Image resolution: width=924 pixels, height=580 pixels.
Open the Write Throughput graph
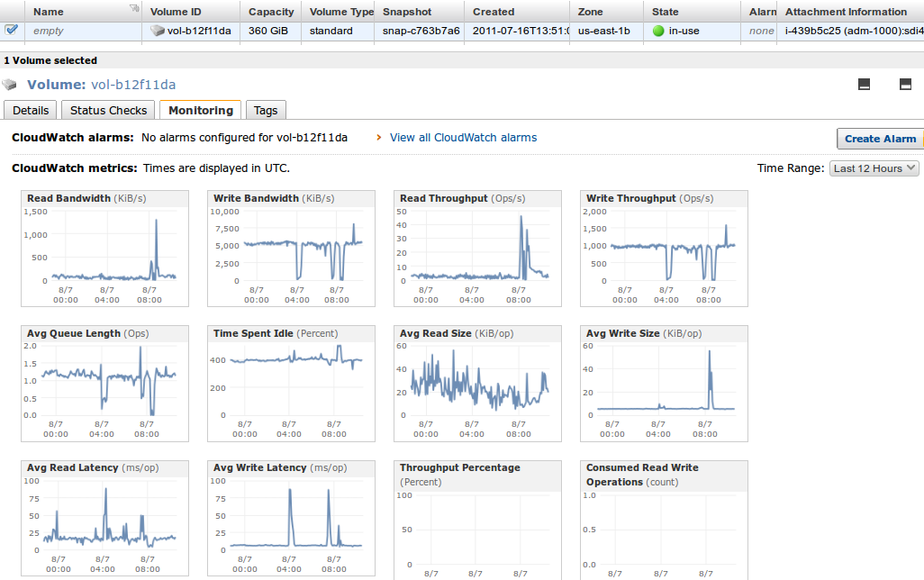(664, 249)
